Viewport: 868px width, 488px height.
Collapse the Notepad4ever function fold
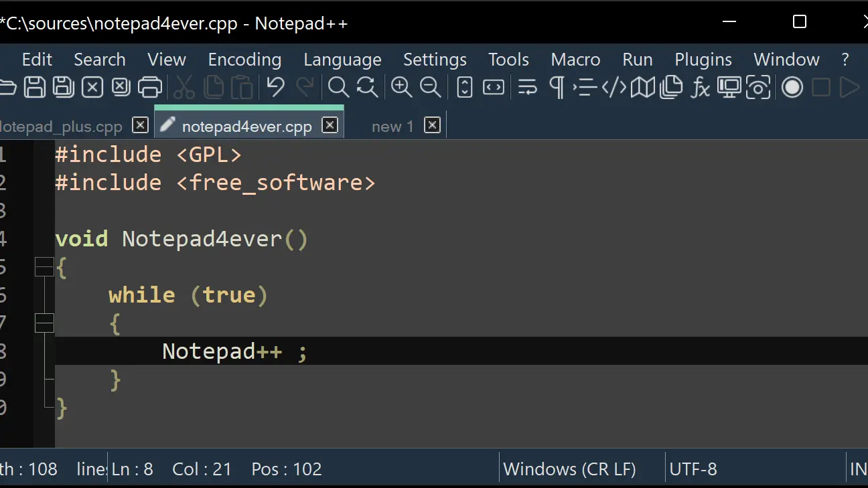click(44, 266)
